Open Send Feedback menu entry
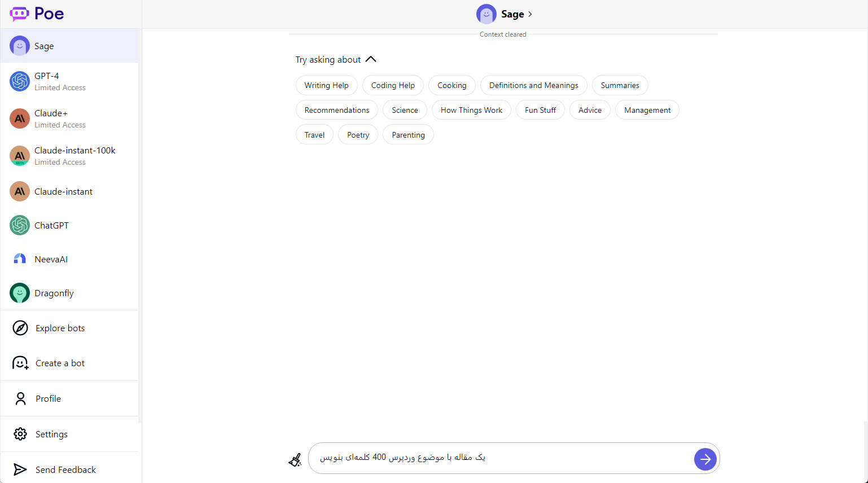Image resolution: width=868 pixels, height=483 pixels. (x=69, y=469)
